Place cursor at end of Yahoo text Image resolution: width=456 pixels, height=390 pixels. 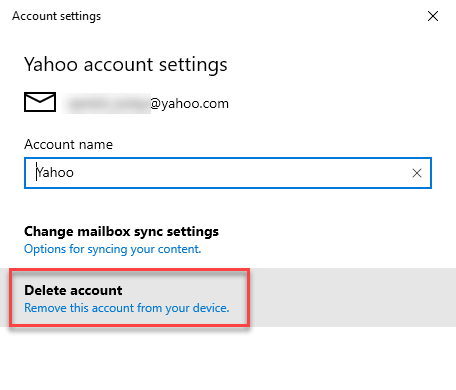click(x=74, y=173)
